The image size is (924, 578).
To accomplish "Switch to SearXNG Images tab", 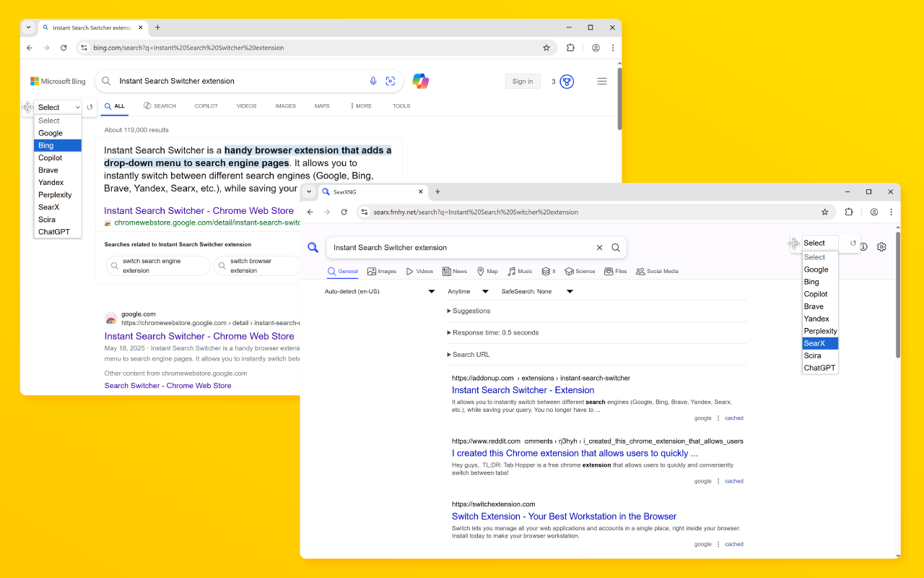I will point(382,272).
